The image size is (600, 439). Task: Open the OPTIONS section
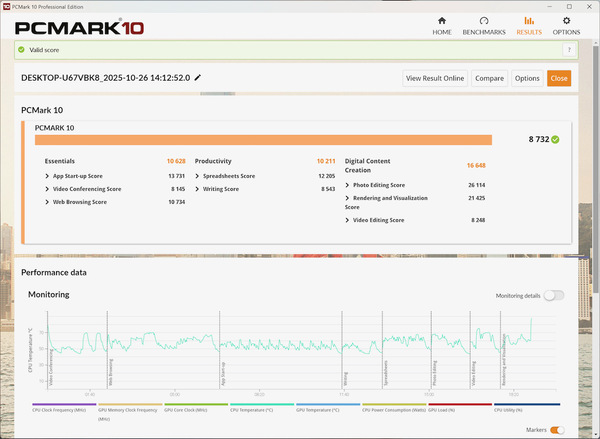click(566, 26)
